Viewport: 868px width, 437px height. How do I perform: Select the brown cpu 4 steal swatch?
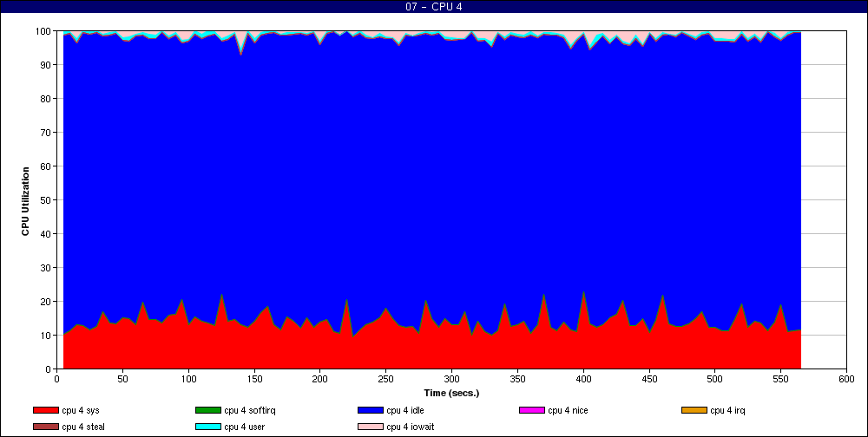(45, 427)
